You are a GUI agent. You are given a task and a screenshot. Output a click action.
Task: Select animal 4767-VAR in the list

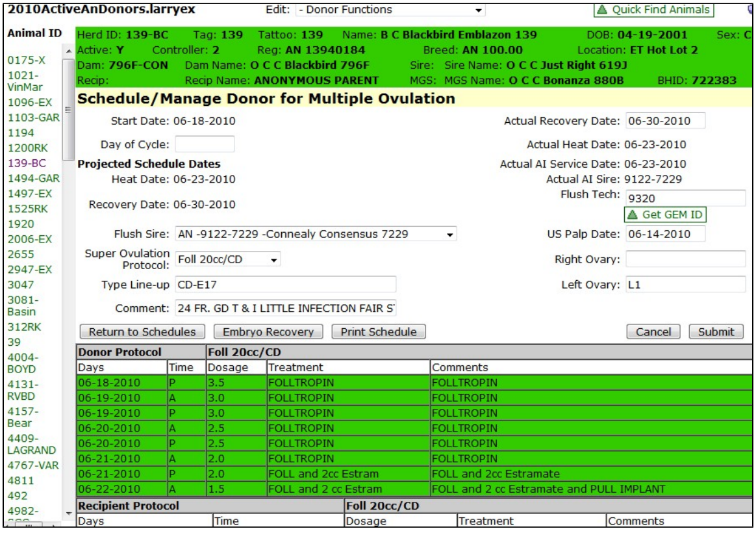[32, 465]
